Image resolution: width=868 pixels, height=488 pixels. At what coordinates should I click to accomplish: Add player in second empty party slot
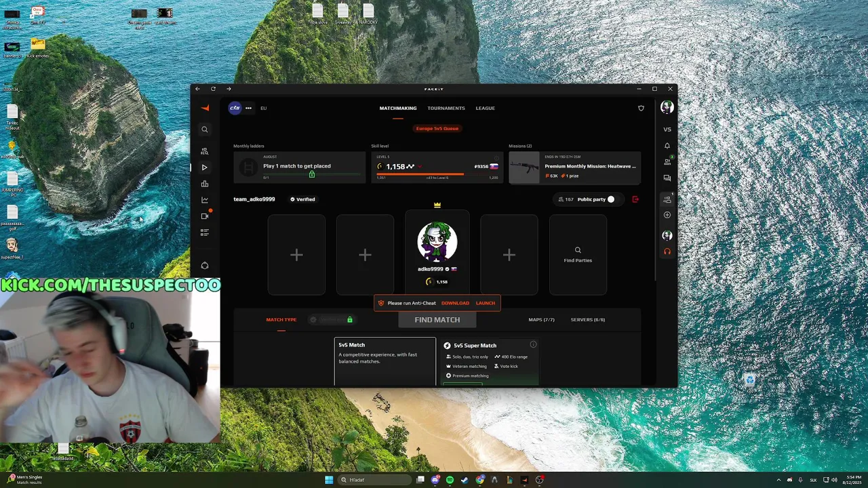(365, 255)
